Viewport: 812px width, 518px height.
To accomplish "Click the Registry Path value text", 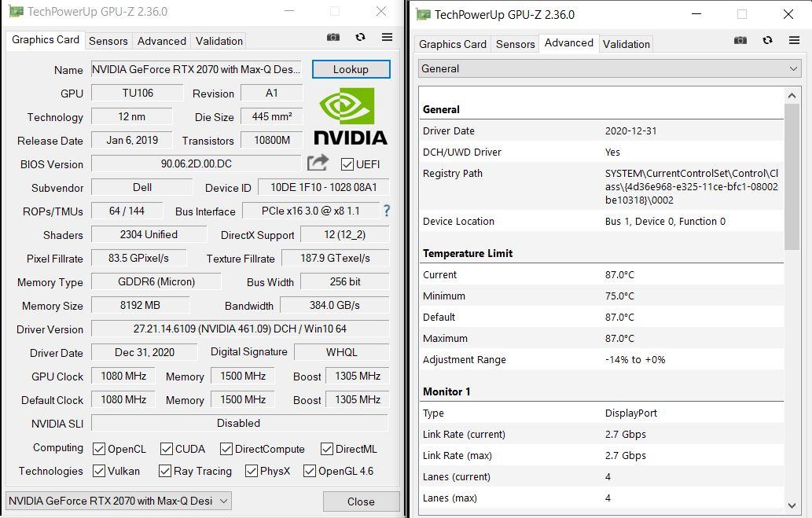I will coord(691,187).
